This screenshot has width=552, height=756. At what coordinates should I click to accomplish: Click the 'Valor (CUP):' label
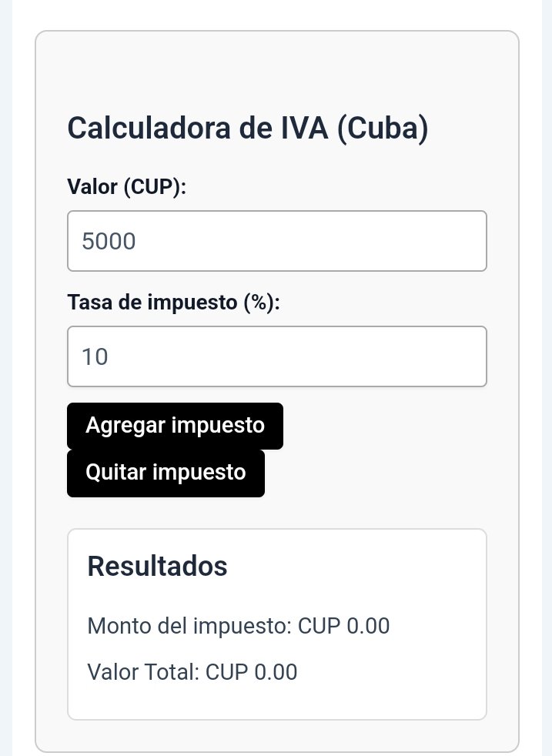[x=127, y=187]
